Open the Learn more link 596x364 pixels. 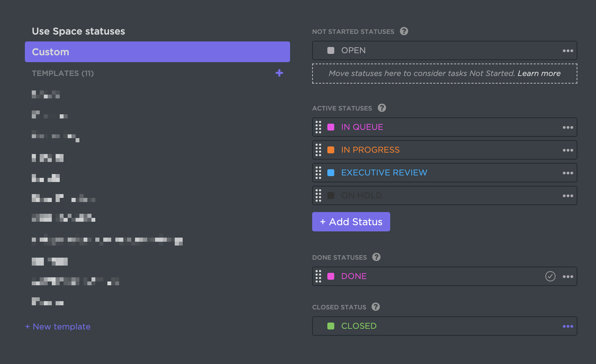(539, 74)
